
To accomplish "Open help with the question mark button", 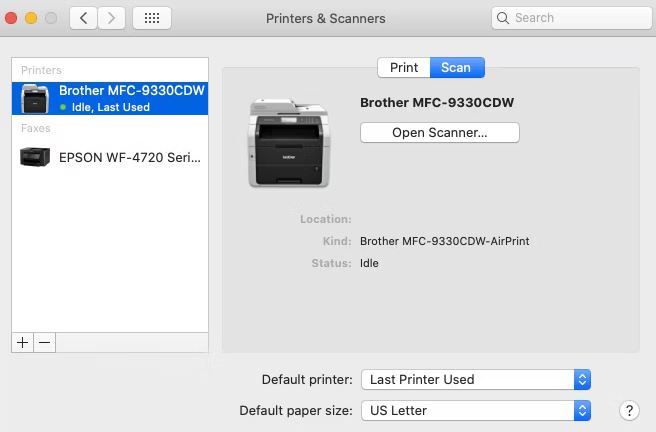I will [629, 411].
